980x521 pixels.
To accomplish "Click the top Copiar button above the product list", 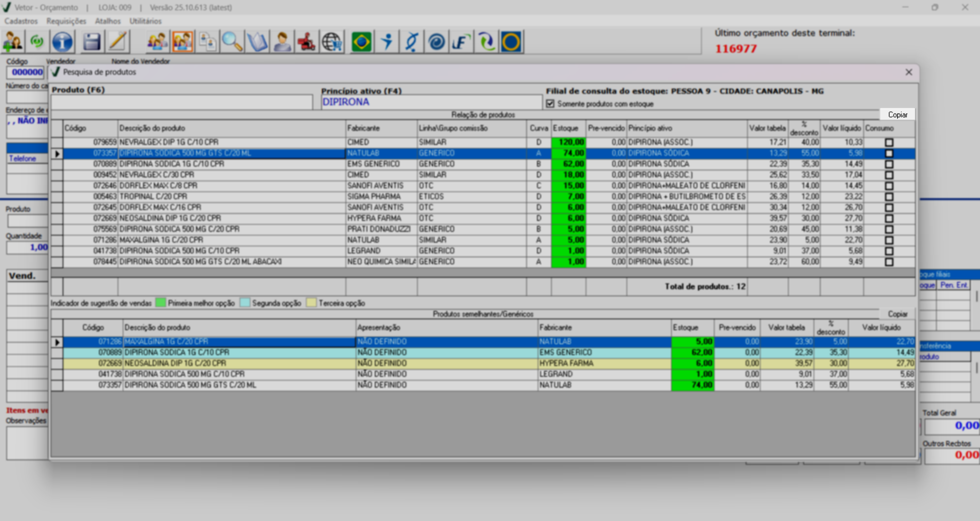I will pos(897,115).
